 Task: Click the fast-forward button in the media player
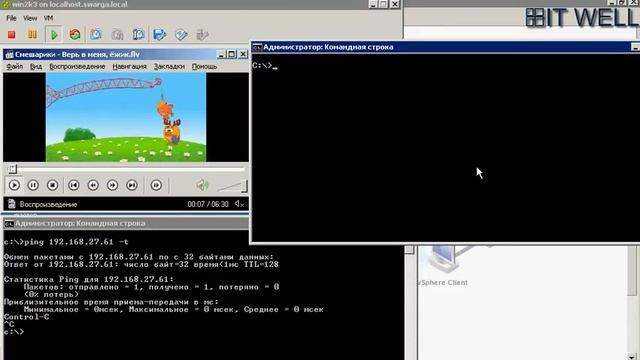[x=112, y=185]
